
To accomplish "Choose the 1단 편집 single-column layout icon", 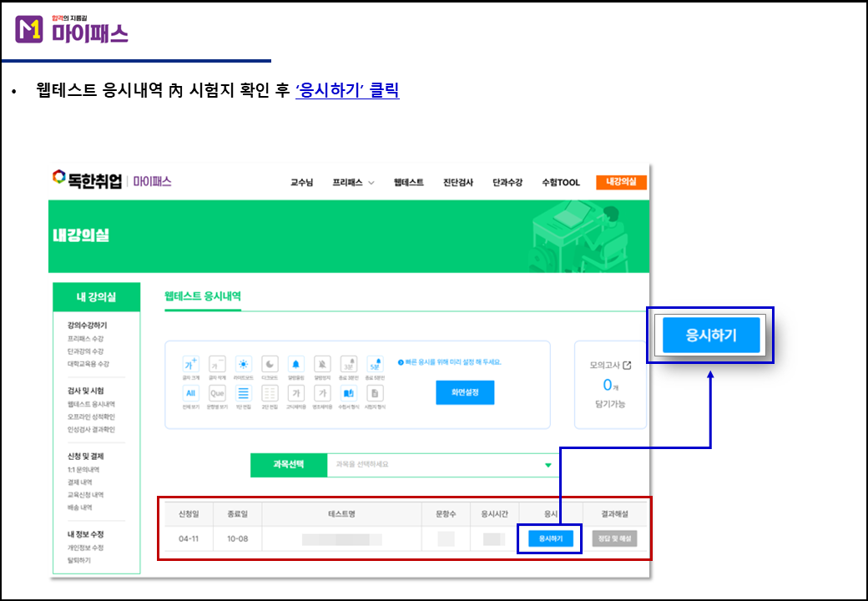I will pos(243,393).
